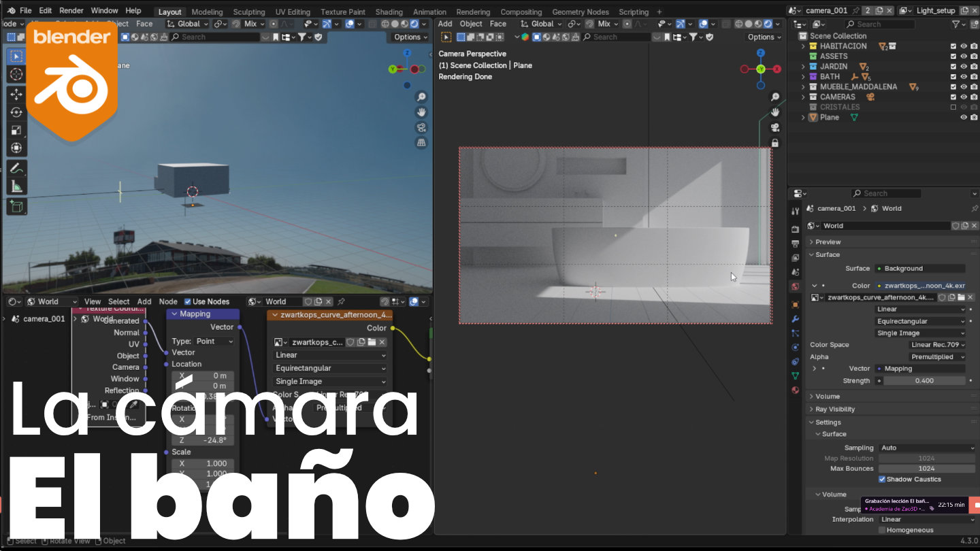This screenshot has height=551, width=980.
Task: Open the File menu
Action: (x=26, y=11)
